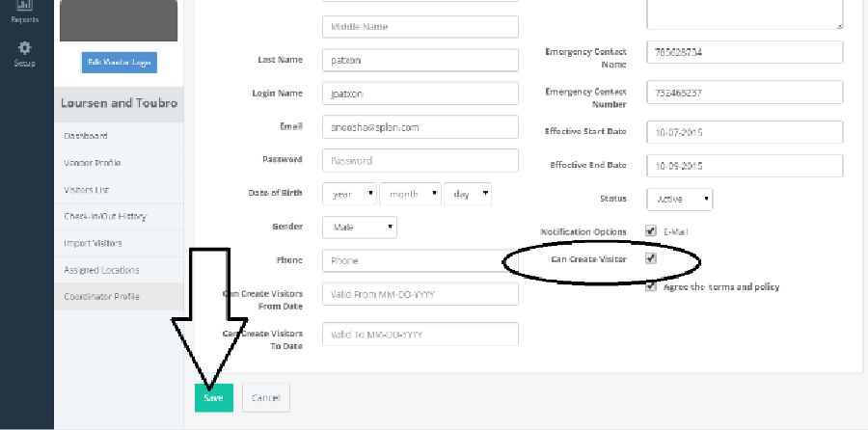Open the Gender dropdown
The image size is (868, 430).
(x=360, y=227)
